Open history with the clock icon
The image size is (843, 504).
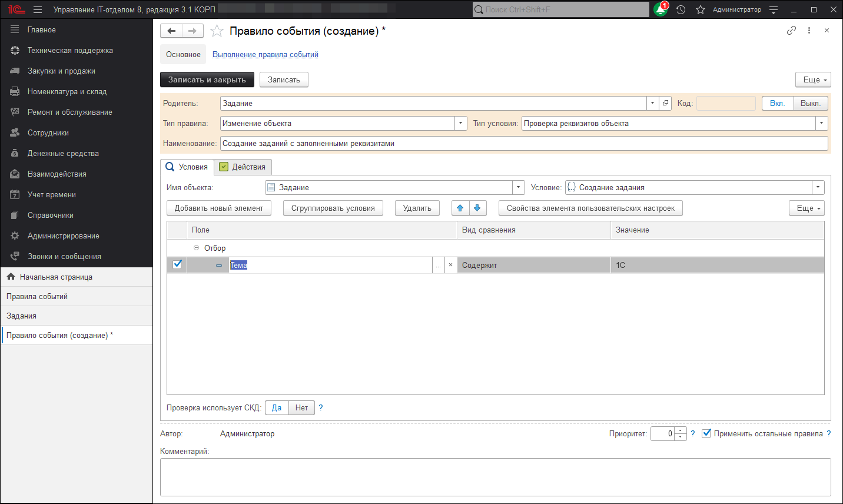coord(681,9)
